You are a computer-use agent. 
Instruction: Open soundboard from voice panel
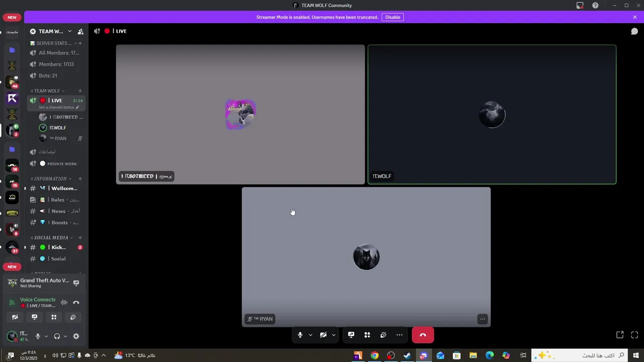click(73, 317)
